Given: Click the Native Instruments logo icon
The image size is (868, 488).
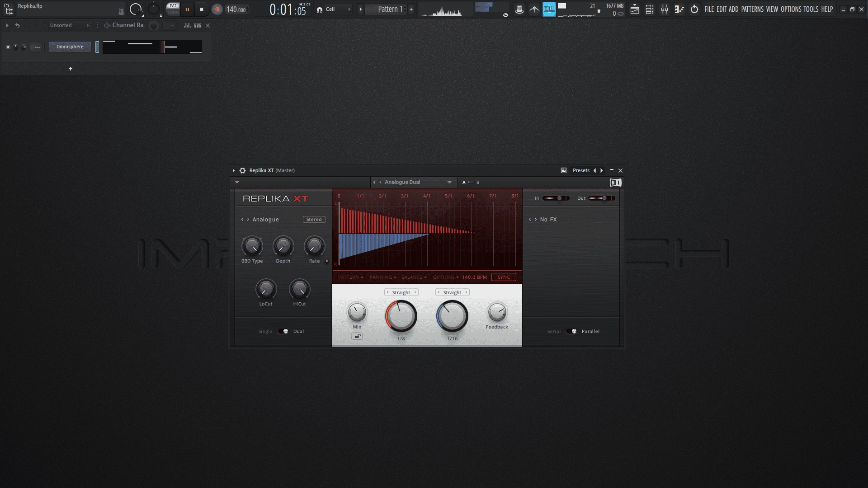Looking at the screenshot, I should 615,183.
